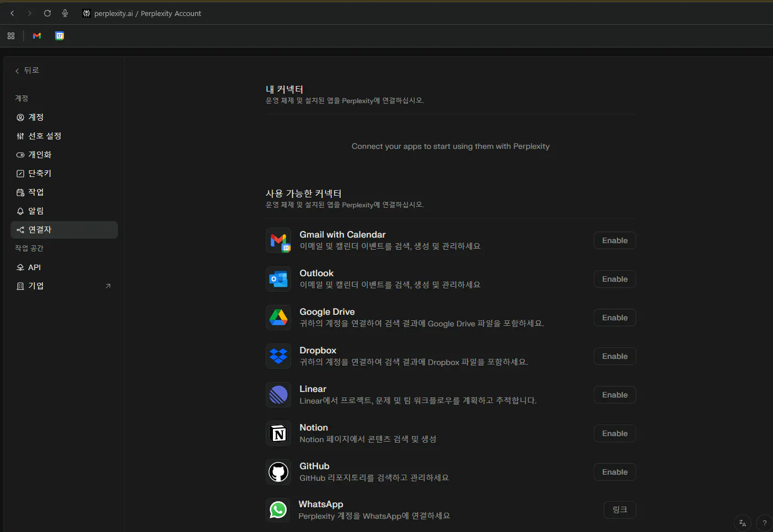Click the GitHub connector icon
Image resolution: width=773 pixels, height=532 pixels.
(278, 472)
